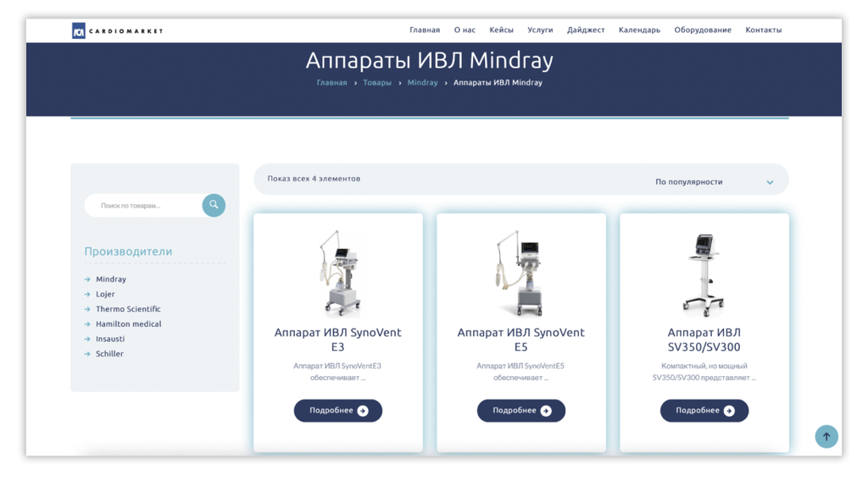Click arrow icon next to Lojer
Screen dimensions: 868x481
(x=87, y=294)
